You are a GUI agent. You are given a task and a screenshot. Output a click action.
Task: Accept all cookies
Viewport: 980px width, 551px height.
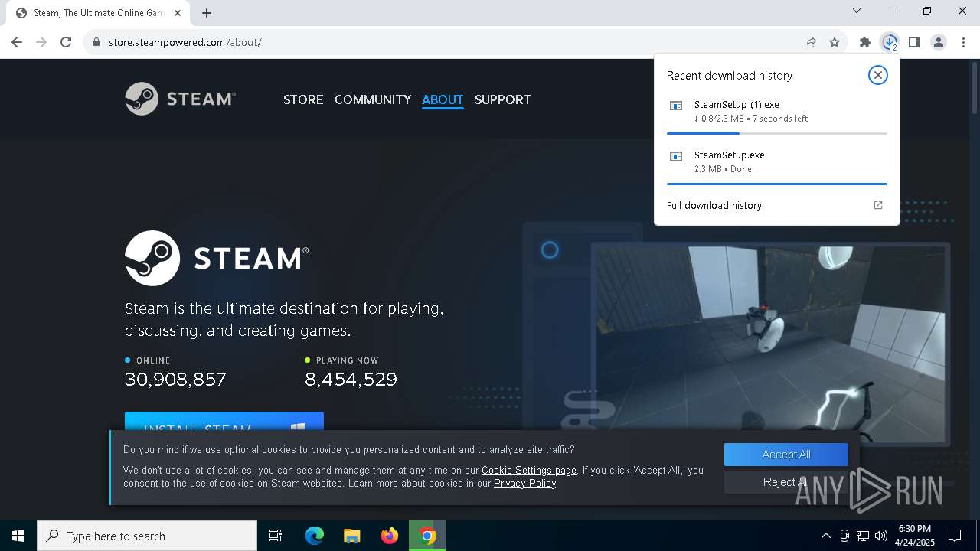click(x=786, y=455)
